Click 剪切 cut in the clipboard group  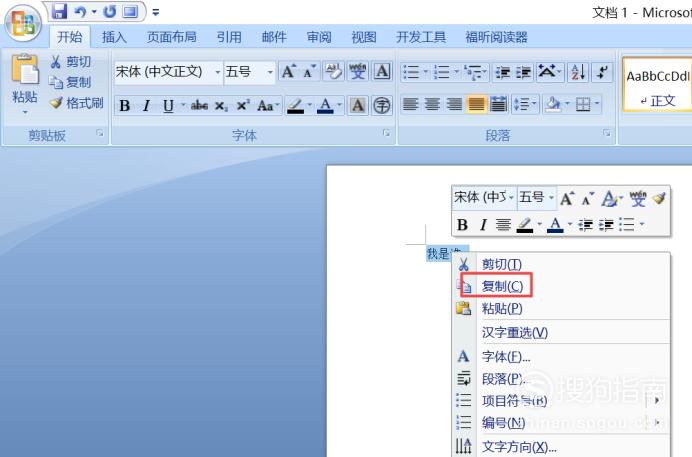click(71, 62)
